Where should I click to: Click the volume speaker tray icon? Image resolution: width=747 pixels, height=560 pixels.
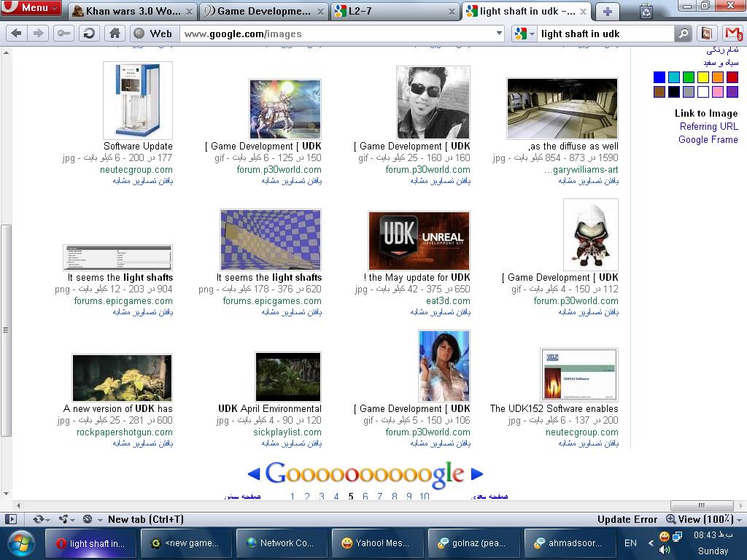[x=665, y=550]
